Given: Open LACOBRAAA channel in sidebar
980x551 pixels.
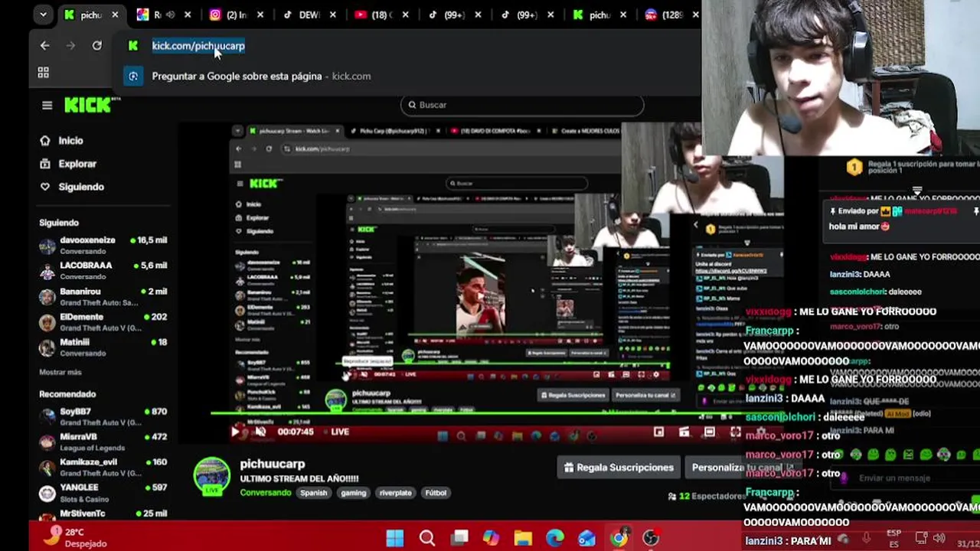Looking at the screenshot, I should (x=103, y=270).
